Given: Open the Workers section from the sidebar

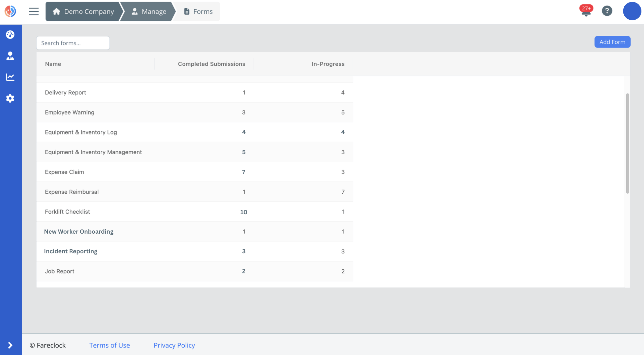Looking at the screenshot, I should click(x=10, y=56).
